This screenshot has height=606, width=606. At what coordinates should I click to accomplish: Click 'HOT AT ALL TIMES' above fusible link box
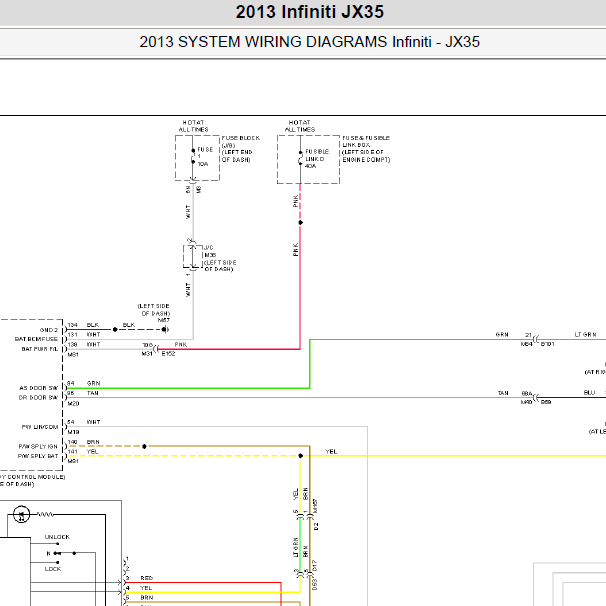[x=300, y=126]
